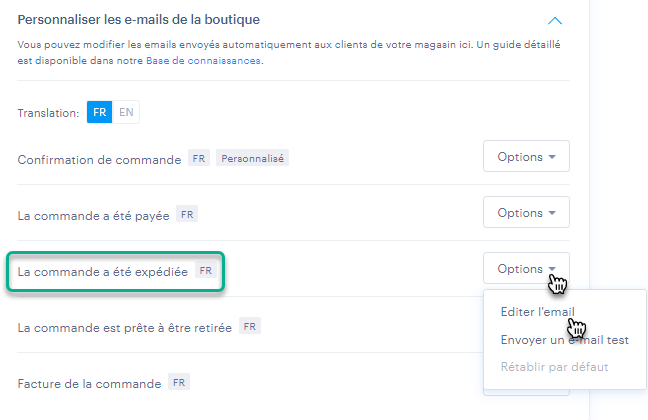Screen dimensions: 648x420
Task: Click the FR tag beside La commande a été expédiée
Action: [205, 270]
